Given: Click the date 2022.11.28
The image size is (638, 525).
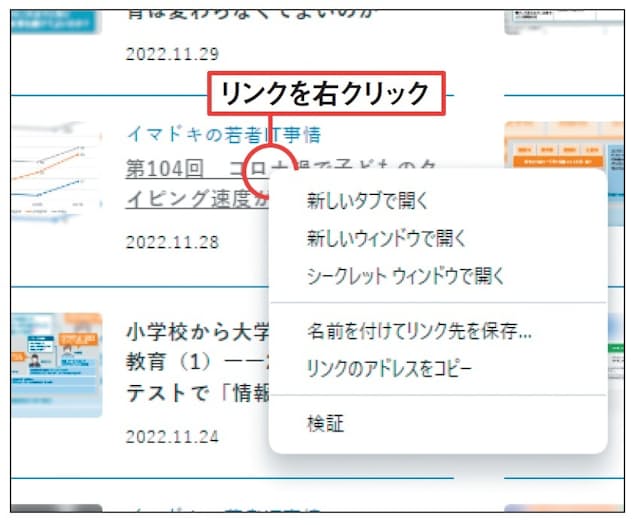Looking at the screenshot, I should click(x=172, y=242).
